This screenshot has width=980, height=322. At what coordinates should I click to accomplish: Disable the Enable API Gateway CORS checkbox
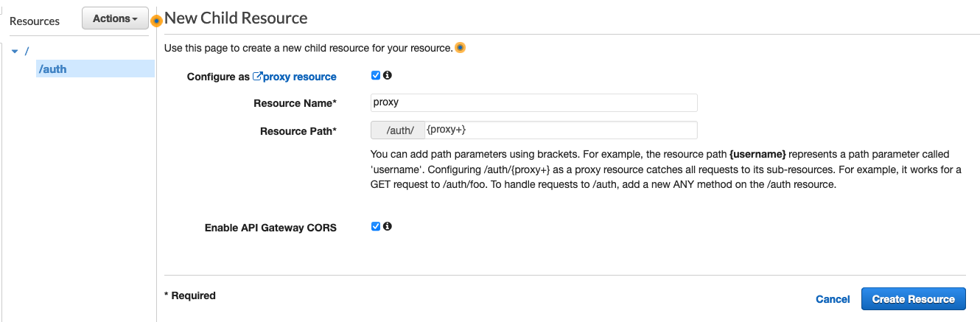tap(376, 227)
